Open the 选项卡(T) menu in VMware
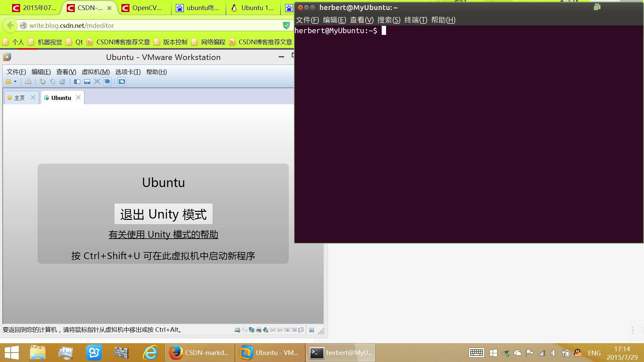The width and height of the screenshot is (644, 362). click(x=128, y=72)
